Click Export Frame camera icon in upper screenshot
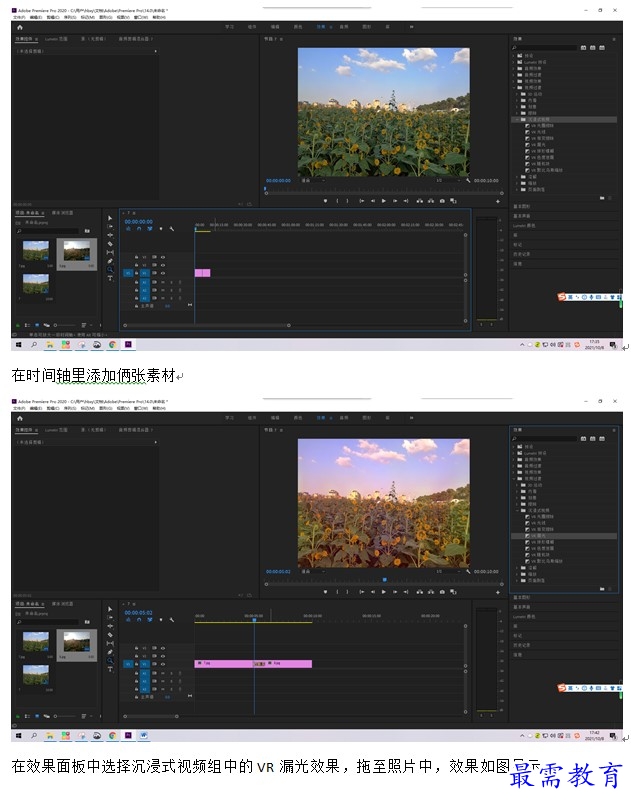Viewport: 631px width, 807px height. click(x=442, y=201)
